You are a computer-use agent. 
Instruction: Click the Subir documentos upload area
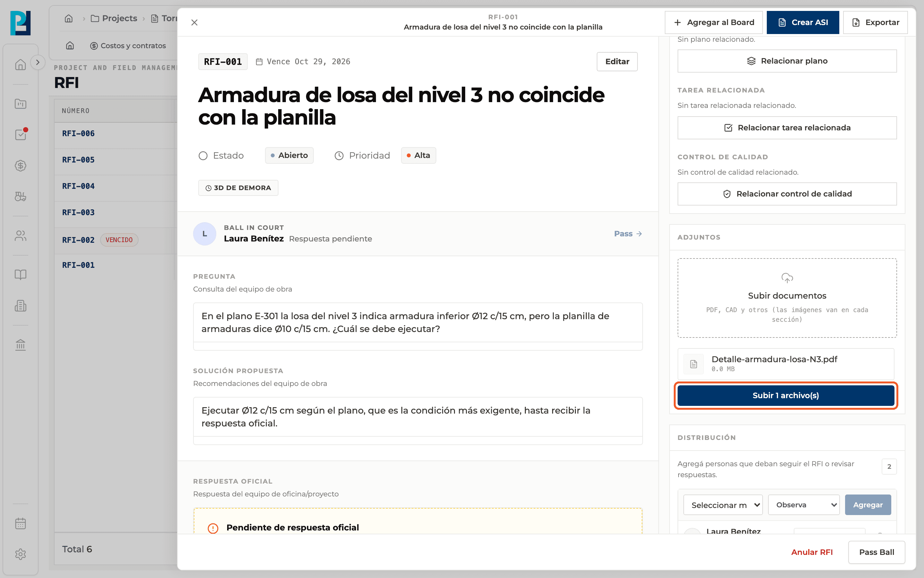(787, 298)
